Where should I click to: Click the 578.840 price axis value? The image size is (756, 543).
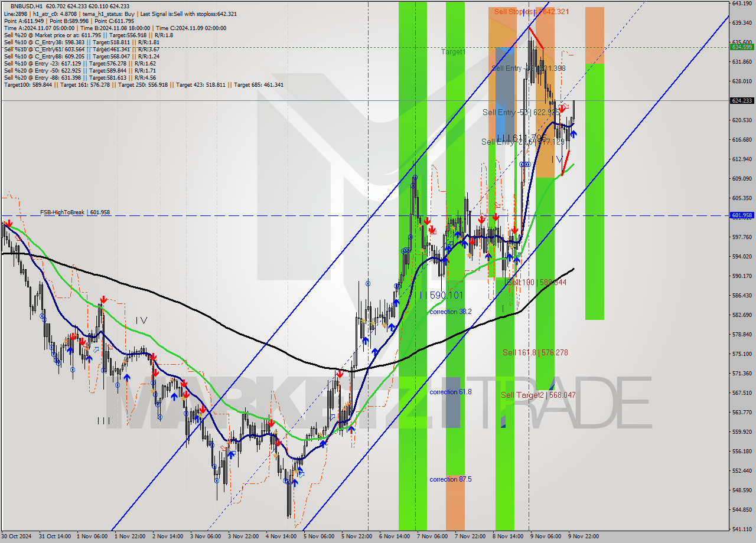click(x=741, y=334)
